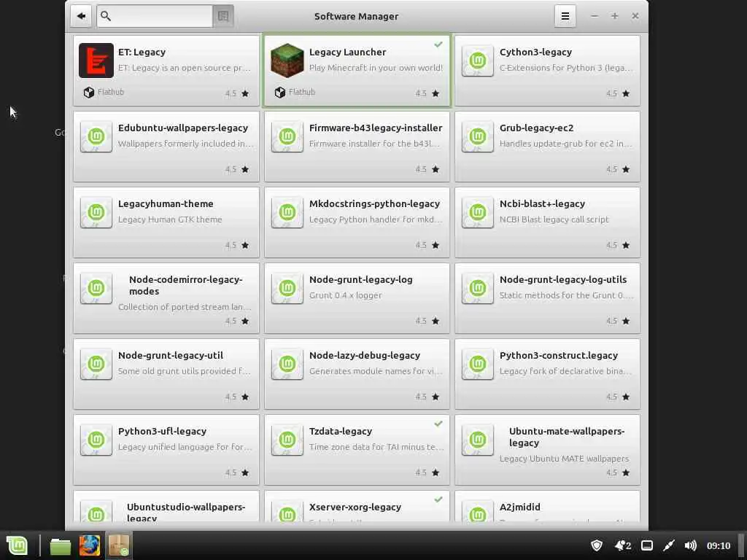The width and height of the screenshot is (747, 560).
Task: Open Ubuntustudio-wallpapers-legacy title
Action: tap(186, 512)
